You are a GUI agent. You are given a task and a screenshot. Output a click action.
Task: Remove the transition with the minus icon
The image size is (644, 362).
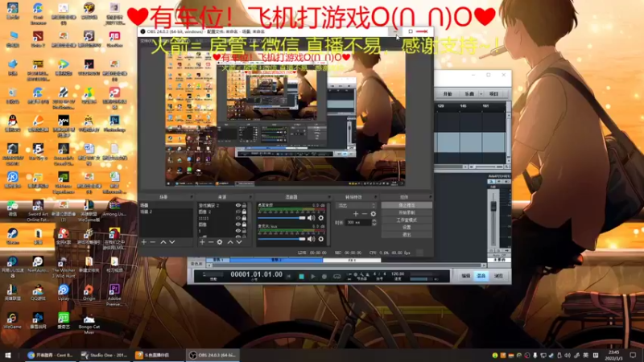click(365, 214)
